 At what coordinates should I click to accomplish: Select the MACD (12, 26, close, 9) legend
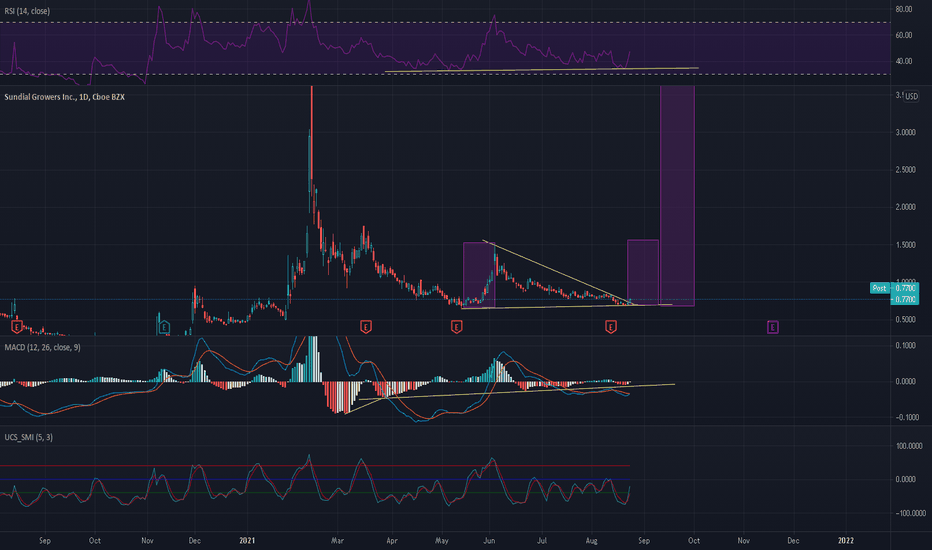(42, 347)
